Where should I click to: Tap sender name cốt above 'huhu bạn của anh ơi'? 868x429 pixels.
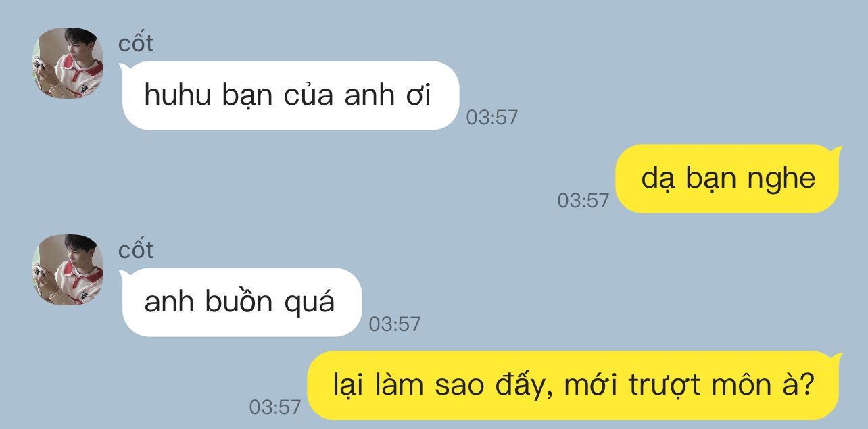click(x=136, y=43)
